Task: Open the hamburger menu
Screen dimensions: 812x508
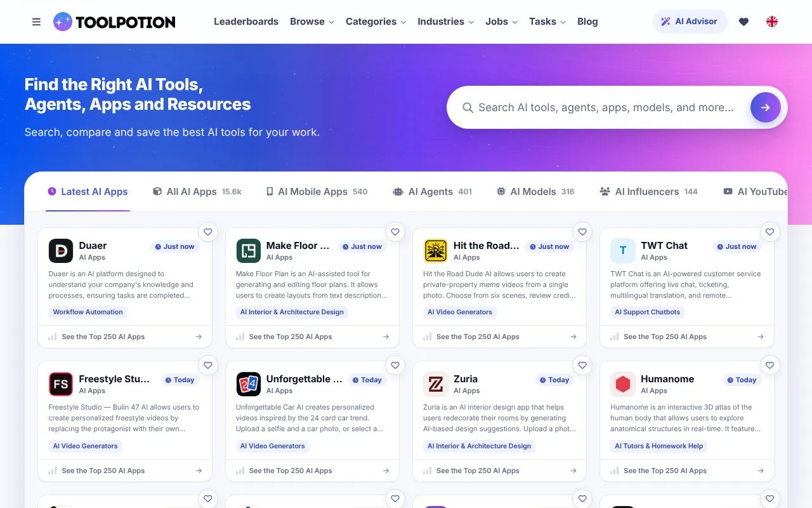Action: click(36, 22)
